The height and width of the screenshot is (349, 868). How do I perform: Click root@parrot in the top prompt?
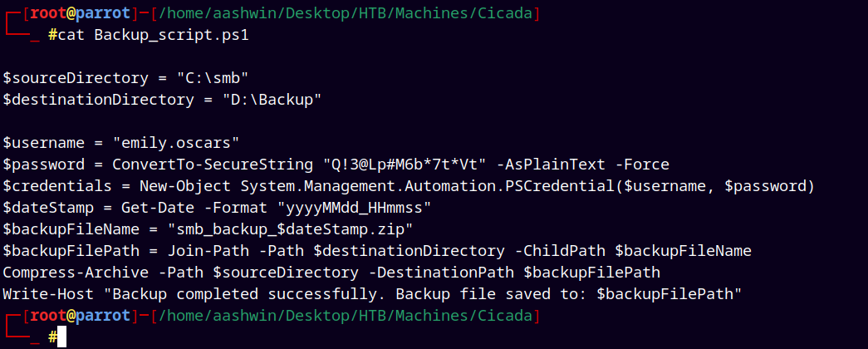pos(80,13)
